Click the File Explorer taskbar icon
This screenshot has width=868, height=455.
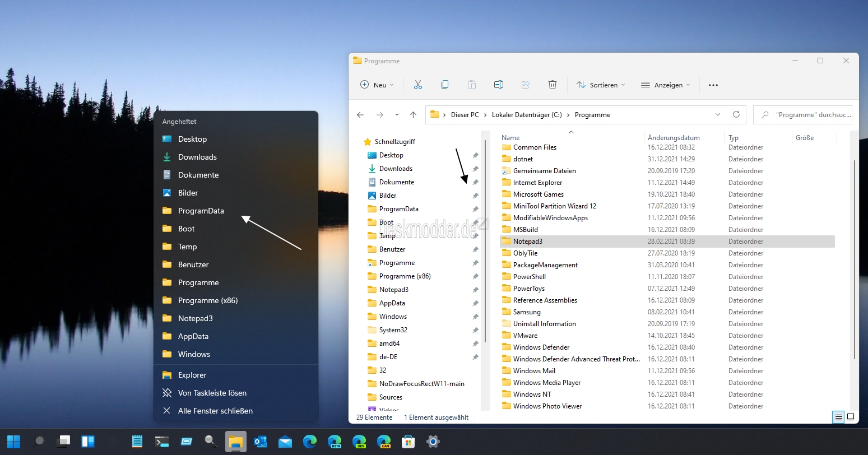pos(236,442)
